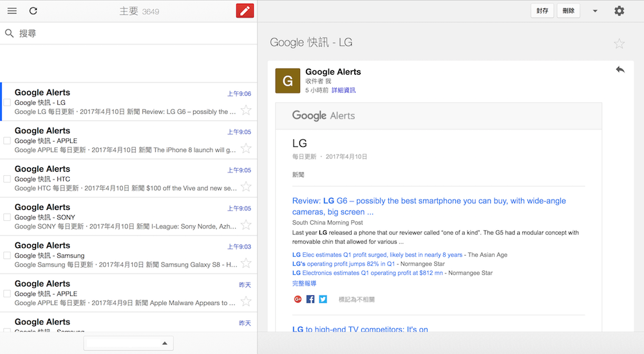The height and width of the screenshot is (354, 644).
Task: Star the open Google 快訊 - LG conversation
Action: [619, 43]
